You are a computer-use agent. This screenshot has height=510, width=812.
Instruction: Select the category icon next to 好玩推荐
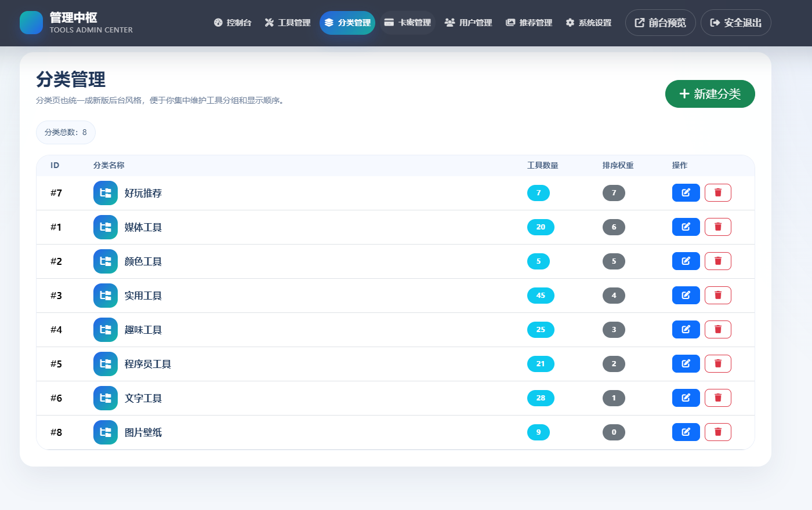pos(105,192)
